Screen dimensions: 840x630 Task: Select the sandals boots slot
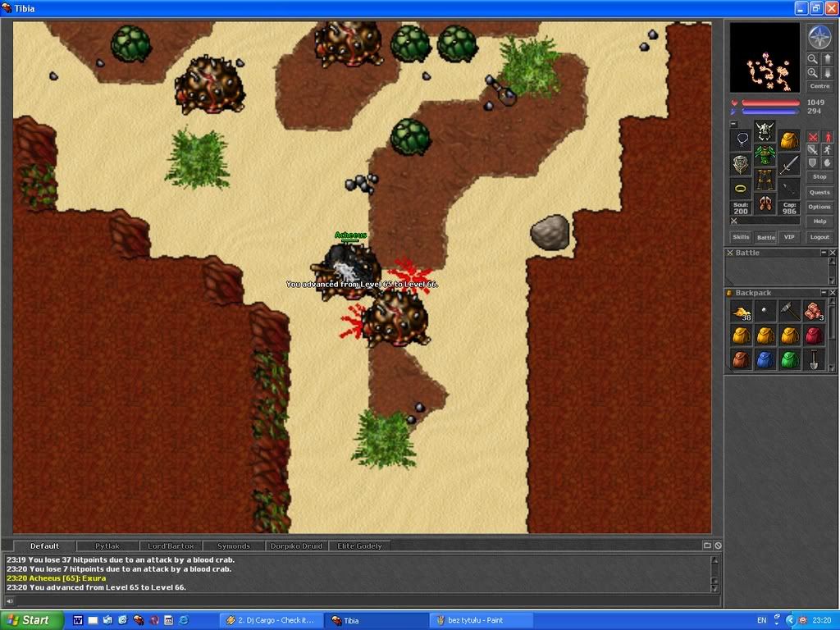[x=765, y=204]
